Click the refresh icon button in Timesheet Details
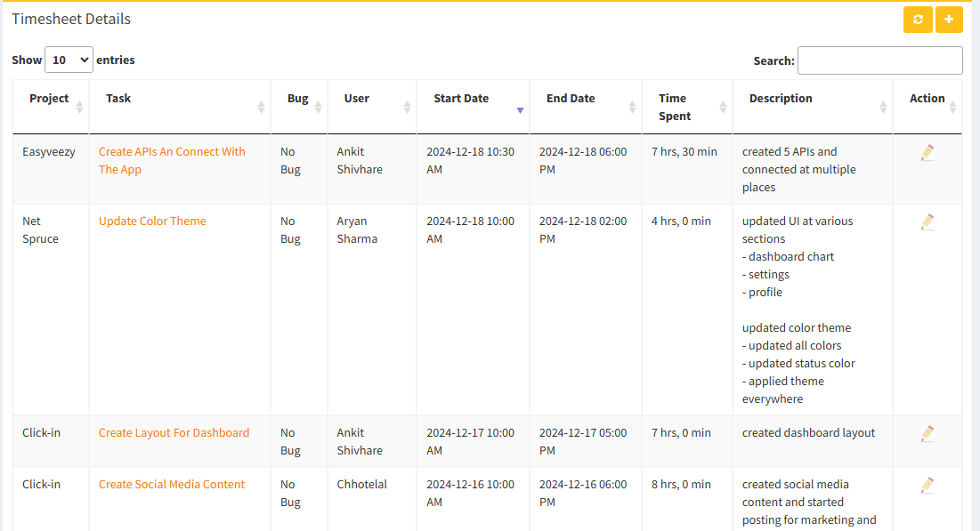The width and height of the screenshot is (980, 531). (918, 20)
